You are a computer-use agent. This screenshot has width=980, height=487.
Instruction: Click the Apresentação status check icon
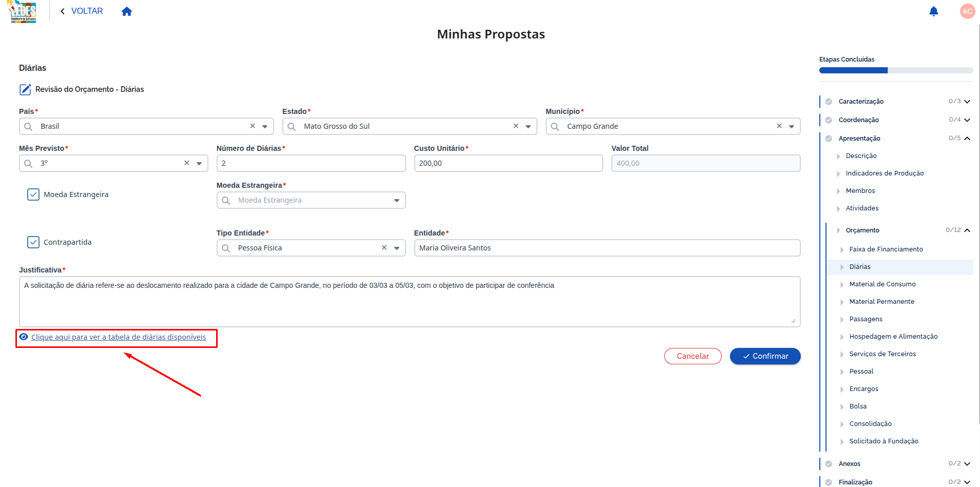pyautogui.click(x=829, y=139)
